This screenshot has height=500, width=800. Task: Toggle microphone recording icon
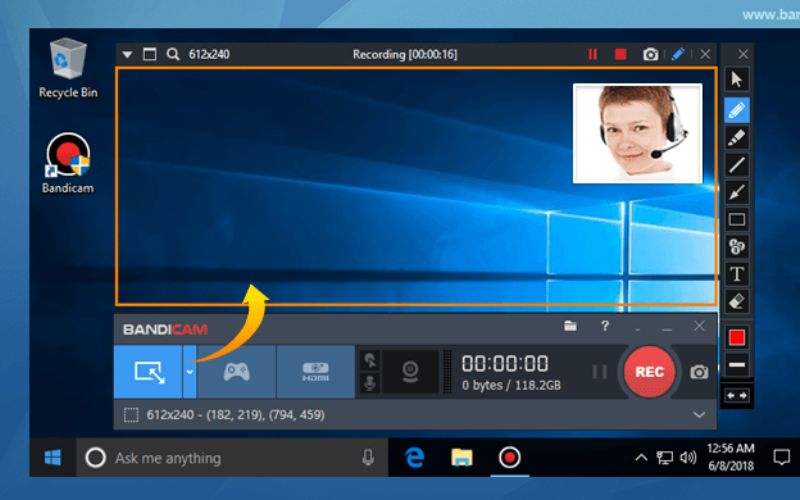(370, 383)
